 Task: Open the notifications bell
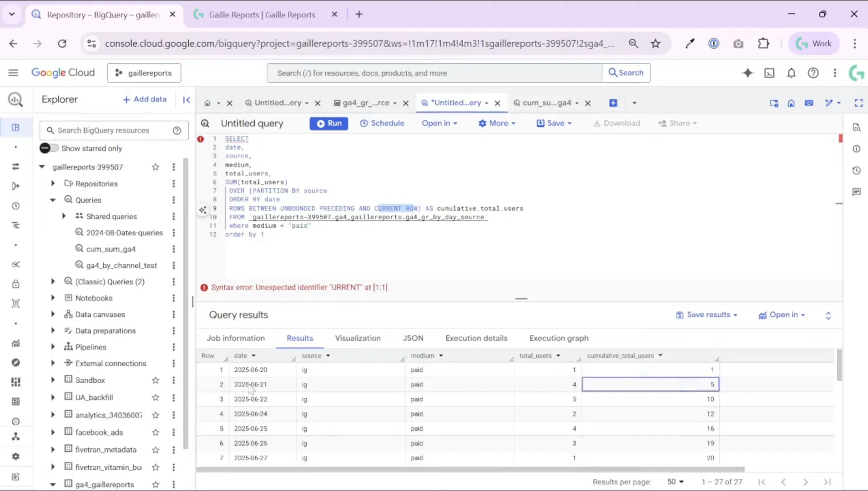coord(792,73)
